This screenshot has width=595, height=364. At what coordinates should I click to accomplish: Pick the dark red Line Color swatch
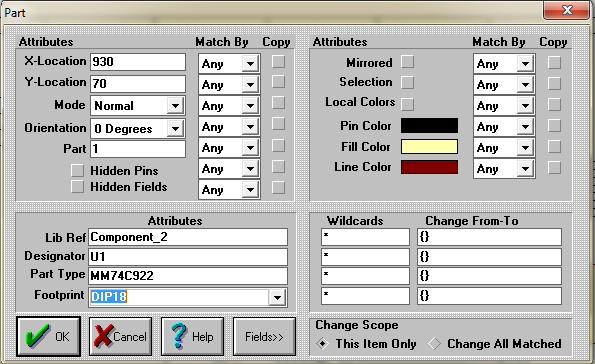tap(429, 167)
